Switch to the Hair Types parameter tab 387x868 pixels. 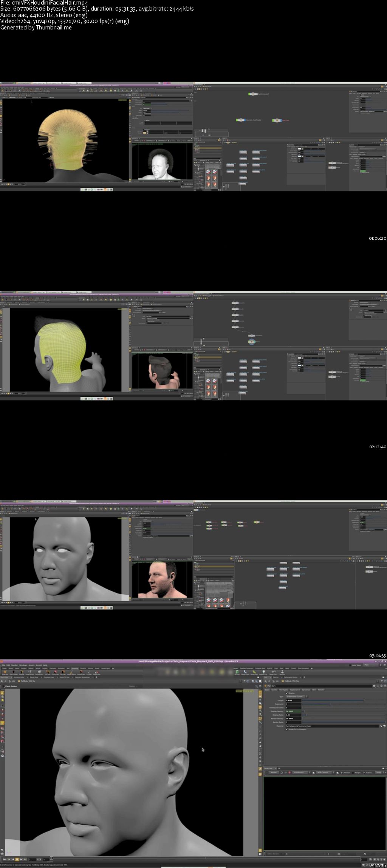pos(283,690)
